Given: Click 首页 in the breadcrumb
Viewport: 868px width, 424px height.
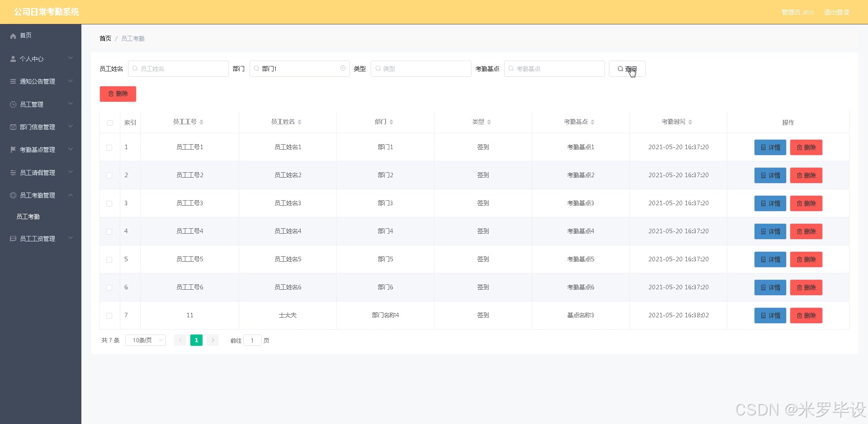Looking at the screenshot, I should [105, 38].
